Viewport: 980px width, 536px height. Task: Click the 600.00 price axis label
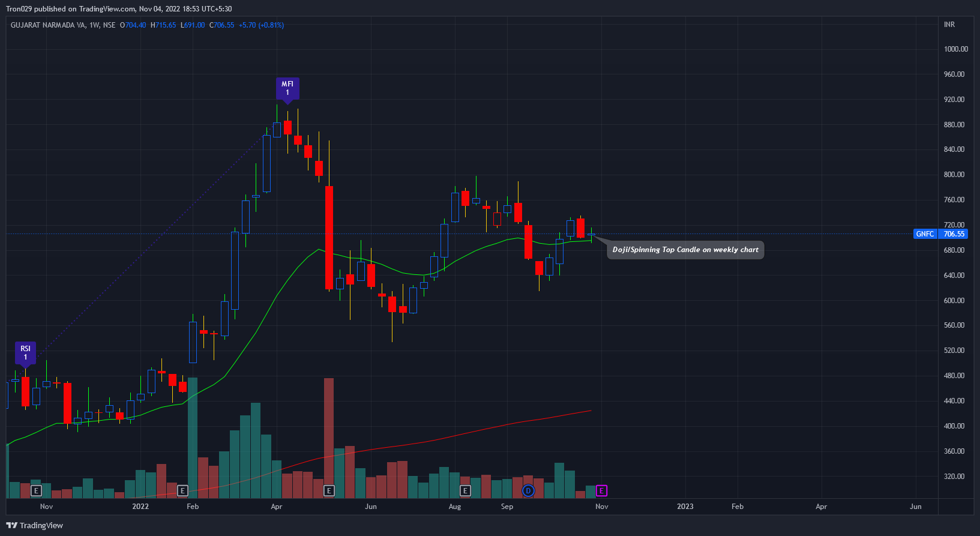[954, 301]
